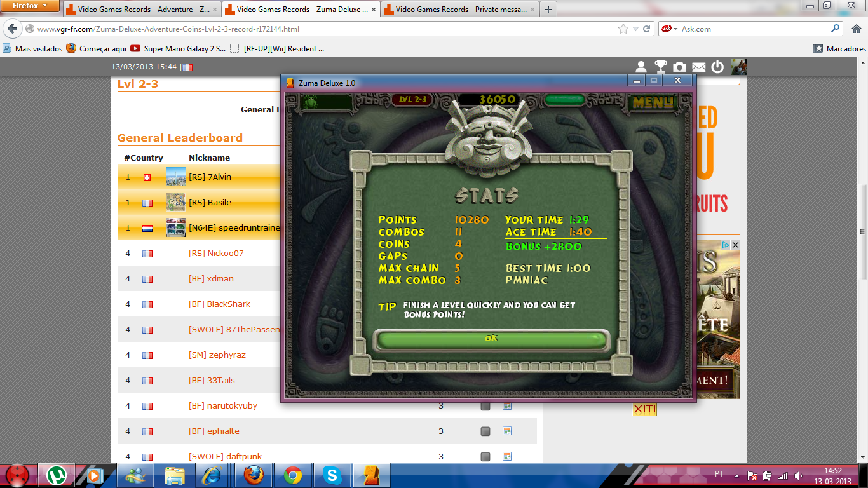Open the site's trophy rankings icon
Viewport: 868px width, 488px height.
click(660, 67)
